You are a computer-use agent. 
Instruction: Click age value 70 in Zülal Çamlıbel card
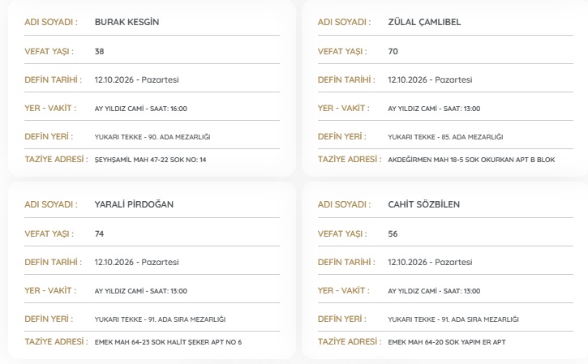pyautogui.click(x=393, y=51)
